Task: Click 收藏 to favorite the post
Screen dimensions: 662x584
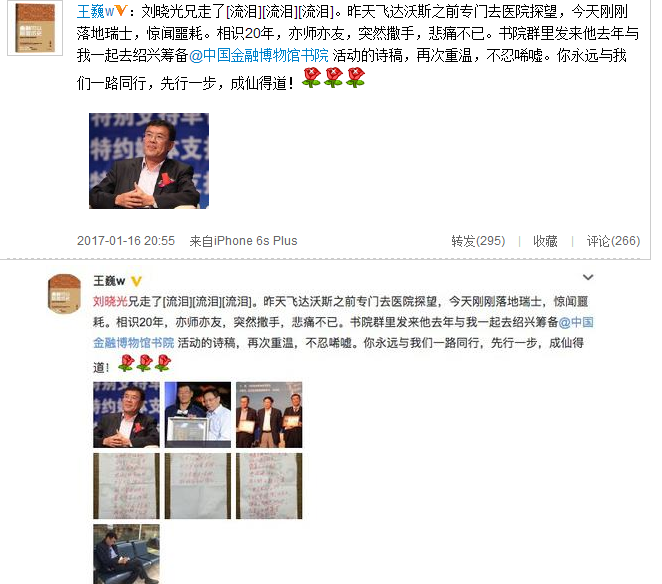Action: pos(545,241)
